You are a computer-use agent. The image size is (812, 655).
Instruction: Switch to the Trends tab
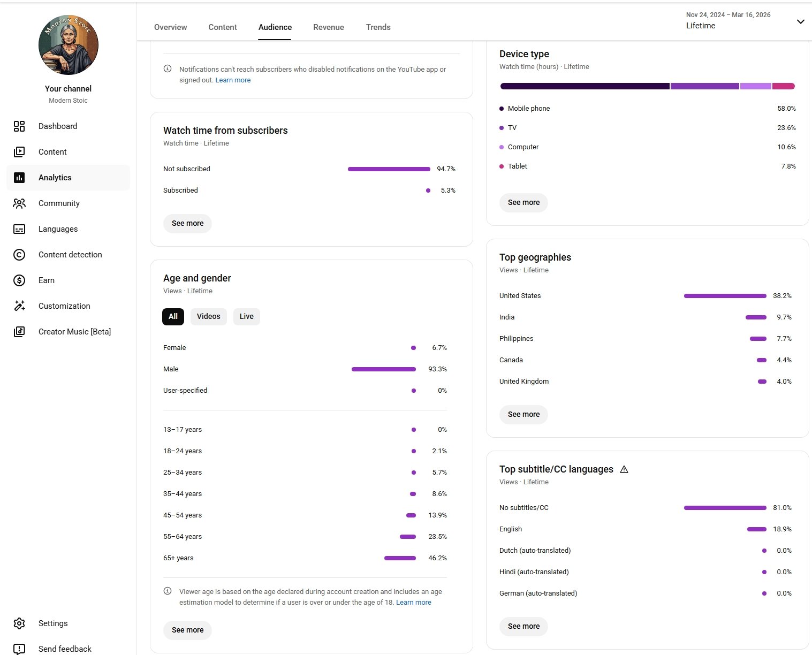pyautogui.click(x=378, y=27)
